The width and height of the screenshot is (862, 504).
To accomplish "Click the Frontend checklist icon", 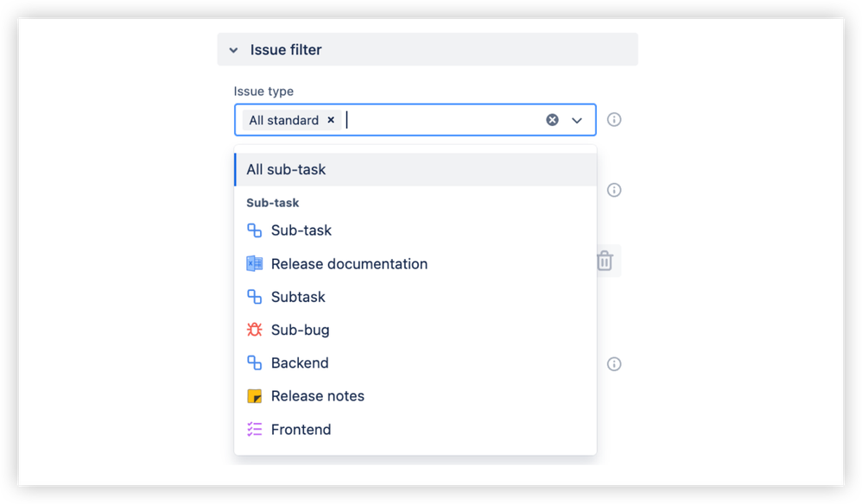I will click(253, 429).
